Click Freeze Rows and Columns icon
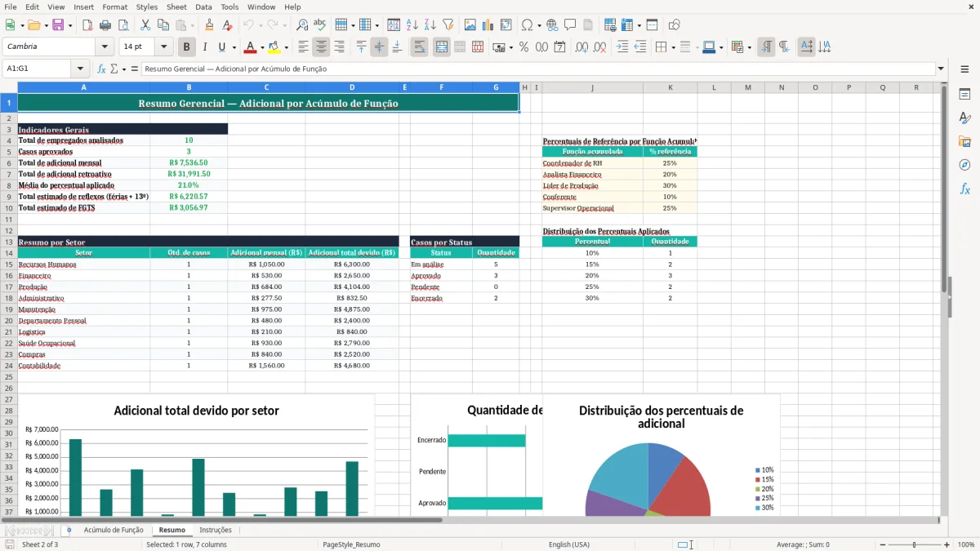Image resolution: width=980 pixels, height=551 pixels. tap(653, 25)
